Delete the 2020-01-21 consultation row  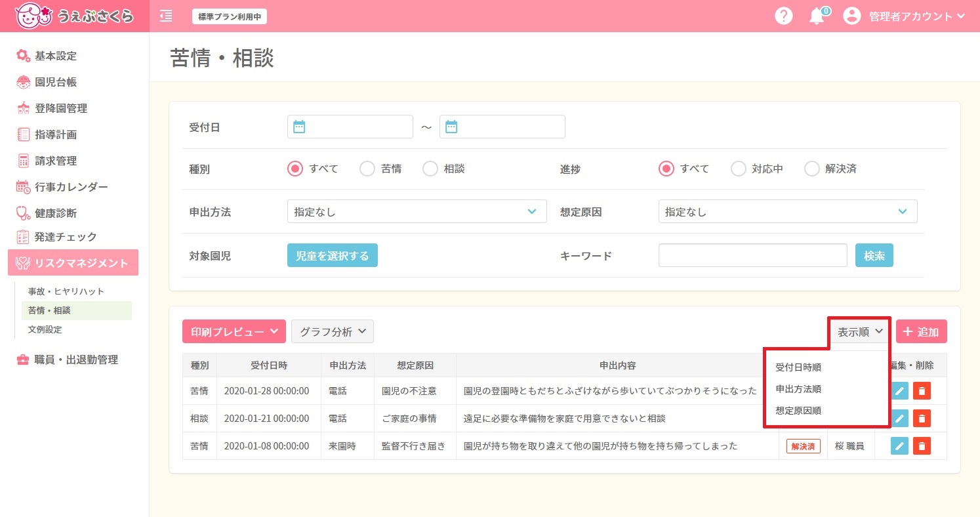coord(922,419)
